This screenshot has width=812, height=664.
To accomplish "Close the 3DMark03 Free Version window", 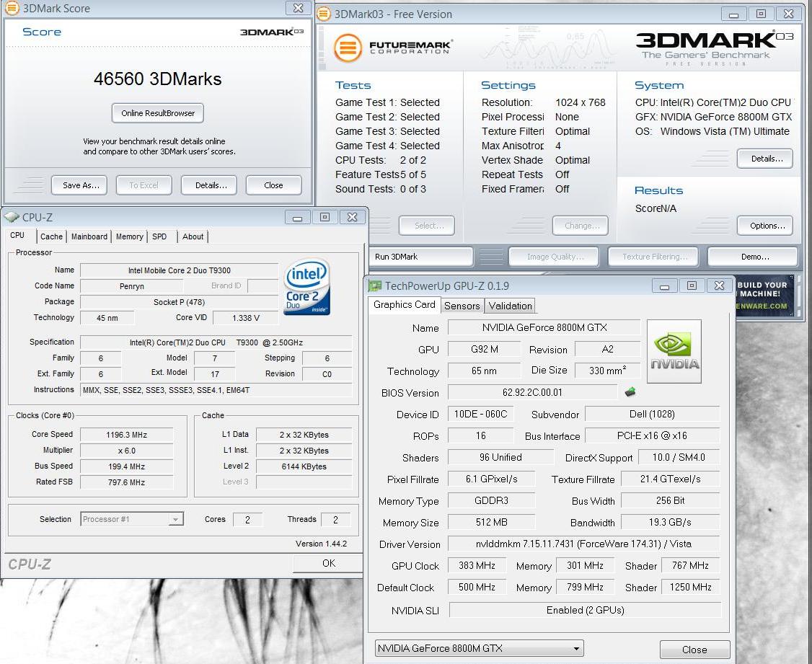I will click(x=788, y=14).
